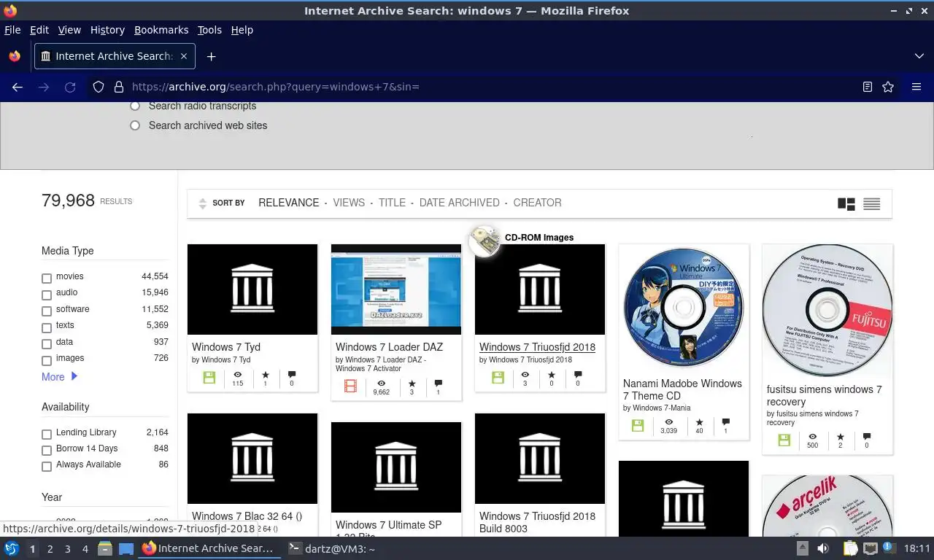Open Windows 7 Loader DAZ title link
The width and height of the screenshot is (934, 560).
[389, 347]
